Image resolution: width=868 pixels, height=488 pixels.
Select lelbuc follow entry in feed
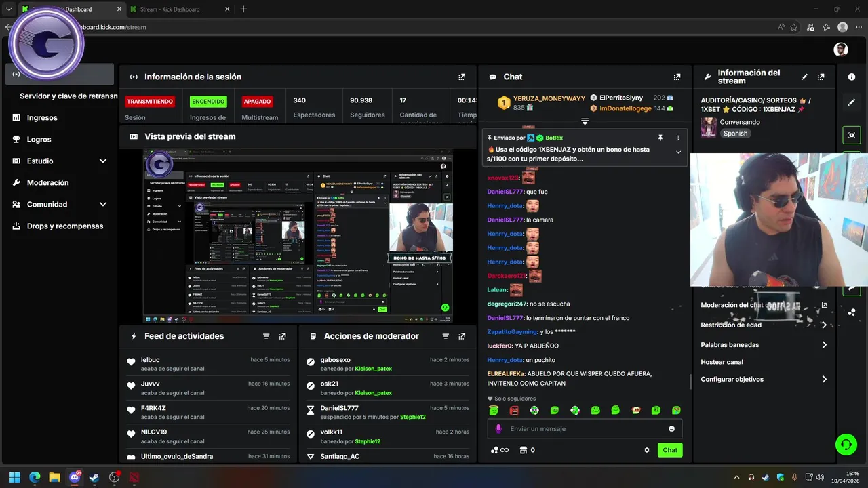[x=208, y=364]
